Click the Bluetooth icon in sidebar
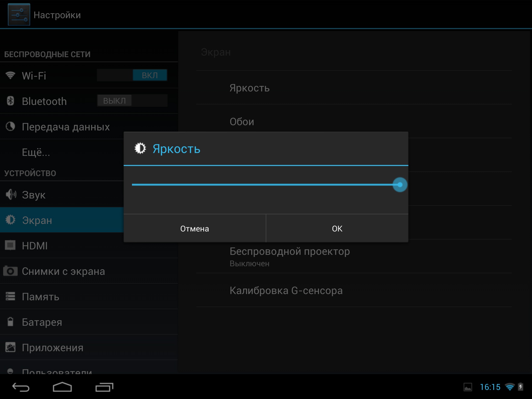This screenshot has height=399, width=532. point(10,101)
